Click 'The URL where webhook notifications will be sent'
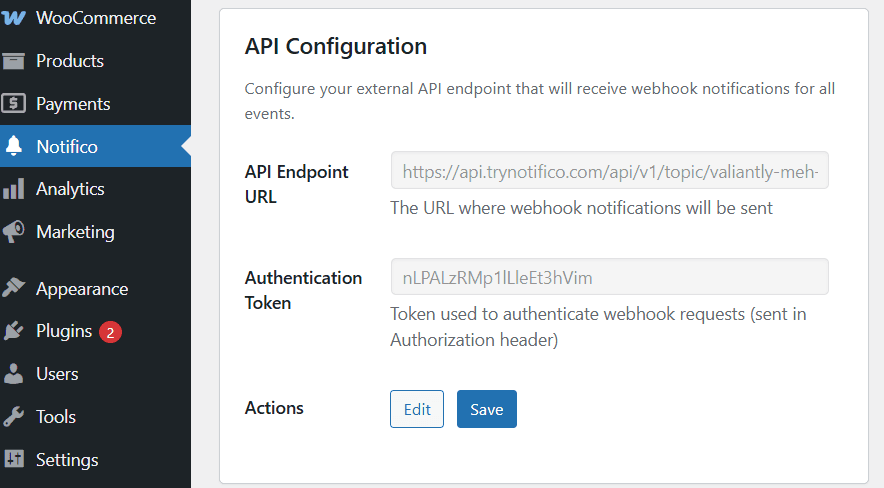 click(x=581, y=208)
